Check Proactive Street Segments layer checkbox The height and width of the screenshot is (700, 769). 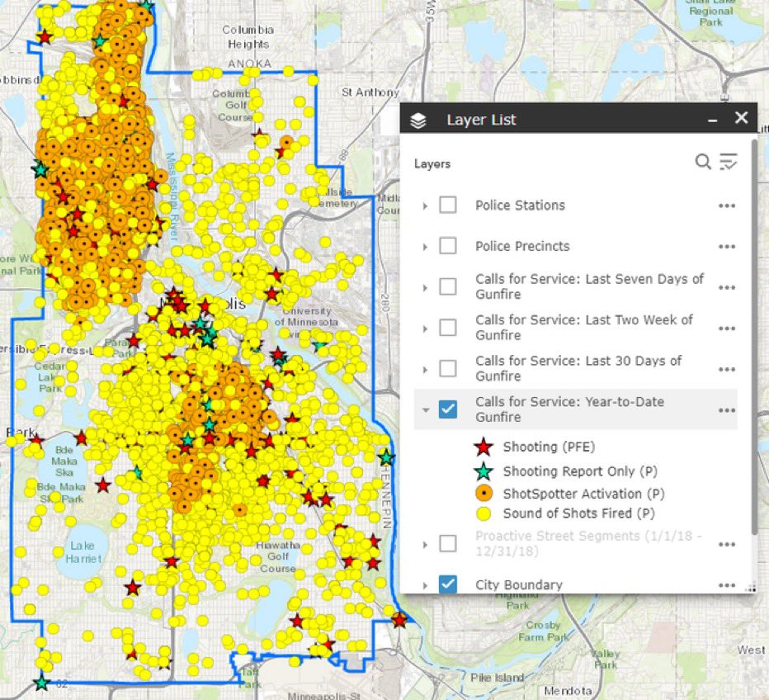coord(448,543)
